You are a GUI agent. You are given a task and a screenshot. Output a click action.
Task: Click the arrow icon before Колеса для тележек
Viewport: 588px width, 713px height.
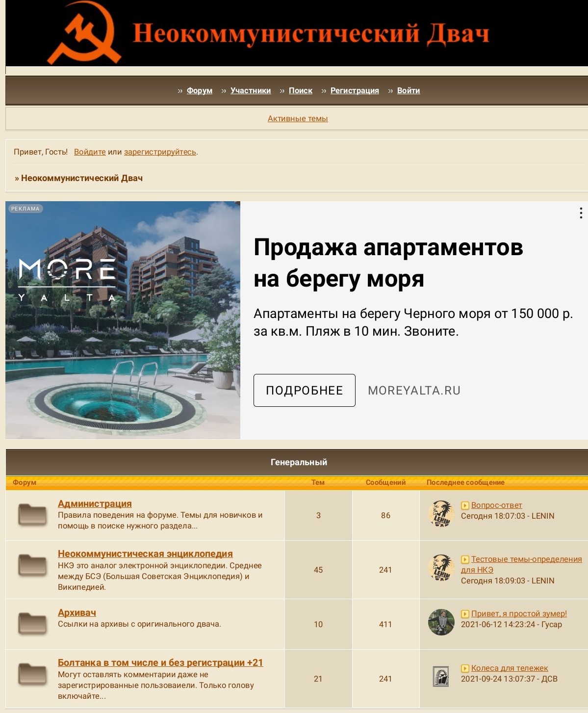[465, 668]
